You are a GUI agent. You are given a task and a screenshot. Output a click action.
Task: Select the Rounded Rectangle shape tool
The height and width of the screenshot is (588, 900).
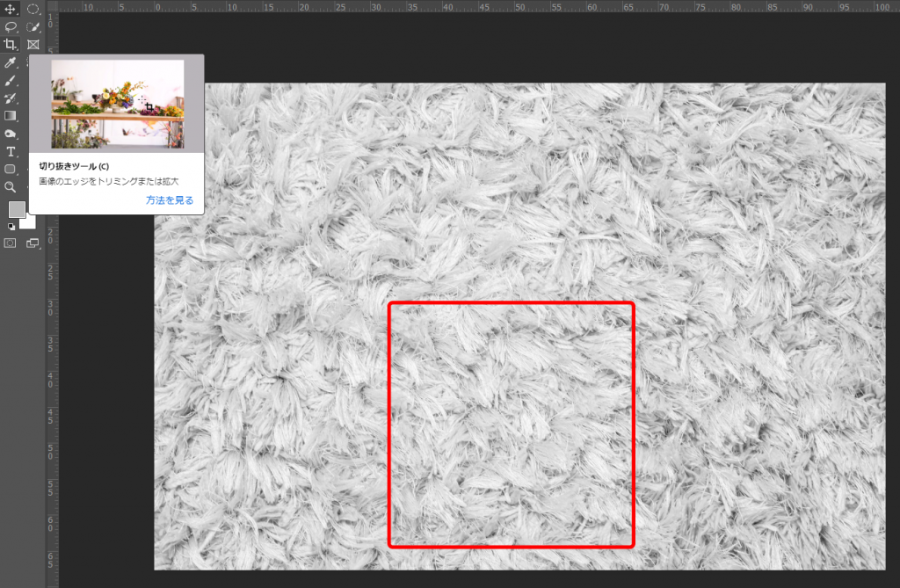pos(11,170)
